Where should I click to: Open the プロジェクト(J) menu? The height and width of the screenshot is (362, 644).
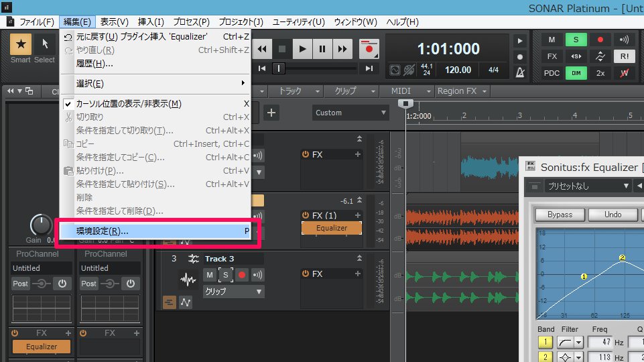pyautogui.click(x=241, y=21)
